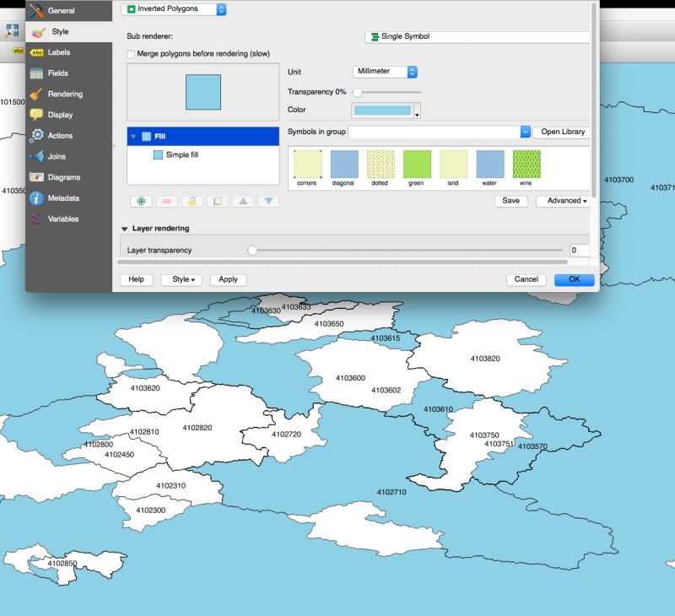Click the Open Library button

[x=561, y=132]
